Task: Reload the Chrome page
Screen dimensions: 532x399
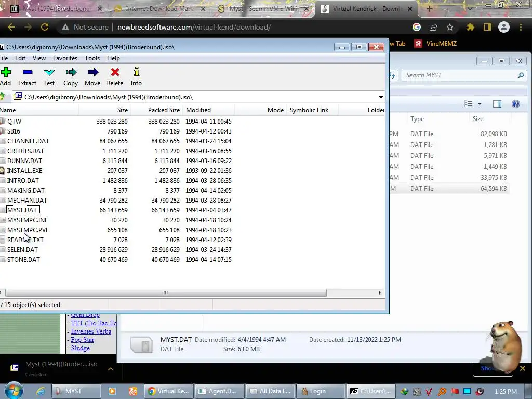Action: click(x=45, y=27)
